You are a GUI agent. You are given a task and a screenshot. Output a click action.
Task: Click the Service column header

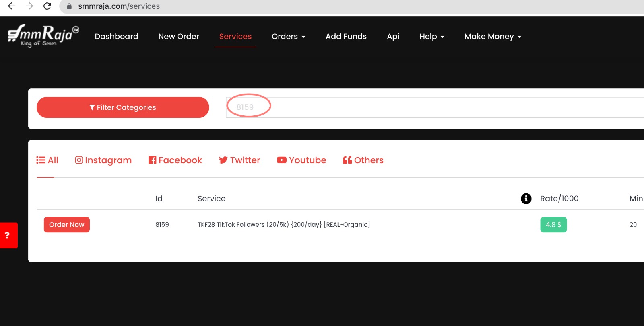212,199
